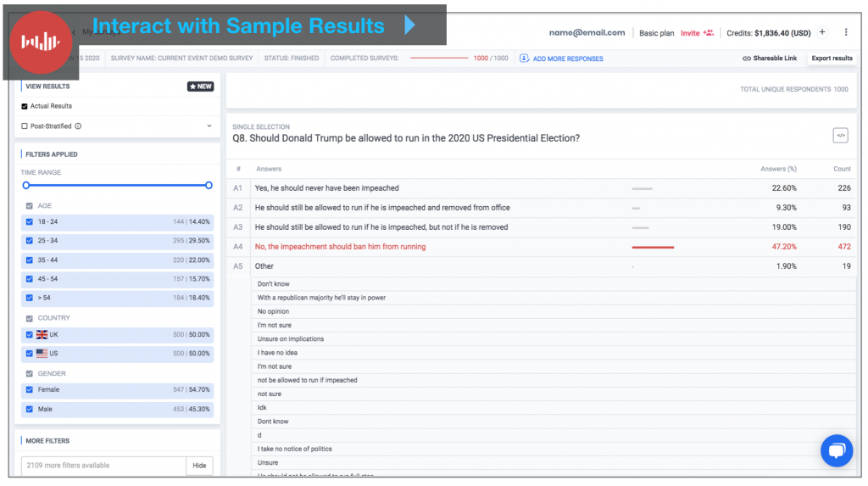Click the more filters search field
Image resolution: width=868 pixels, height=486 pixels.
point(103,466)
